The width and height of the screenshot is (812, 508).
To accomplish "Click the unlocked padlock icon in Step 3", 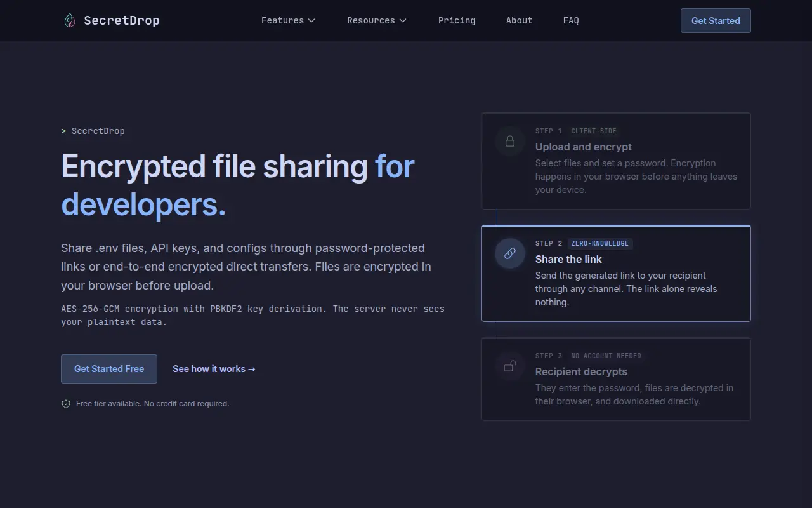I will pos(510,366).
